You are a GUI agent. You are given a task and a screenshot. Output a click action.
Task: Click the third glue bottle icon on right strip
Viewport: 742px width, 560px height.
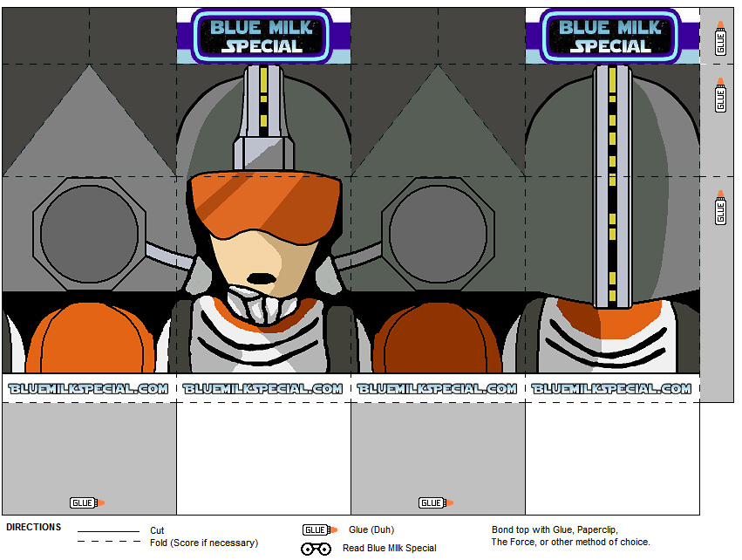tap(720, 208)
